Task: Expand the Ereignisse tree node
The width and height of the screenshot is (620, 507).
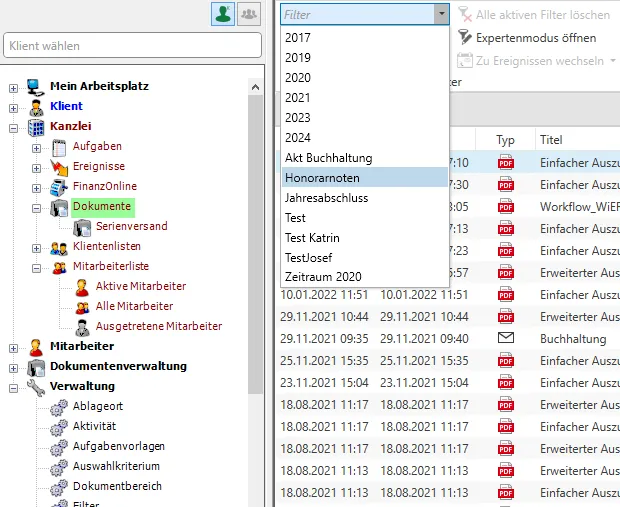Action: point(36,168)
